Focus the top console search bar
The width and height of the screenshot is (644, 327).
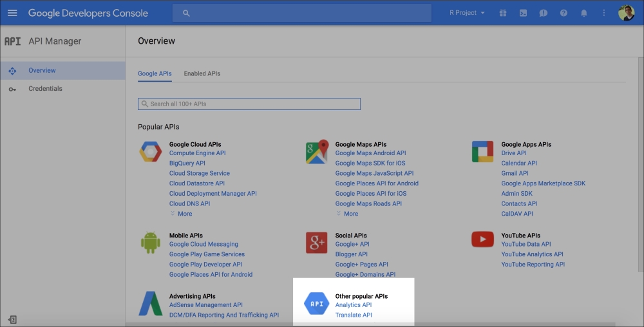(x=302, y=13)
